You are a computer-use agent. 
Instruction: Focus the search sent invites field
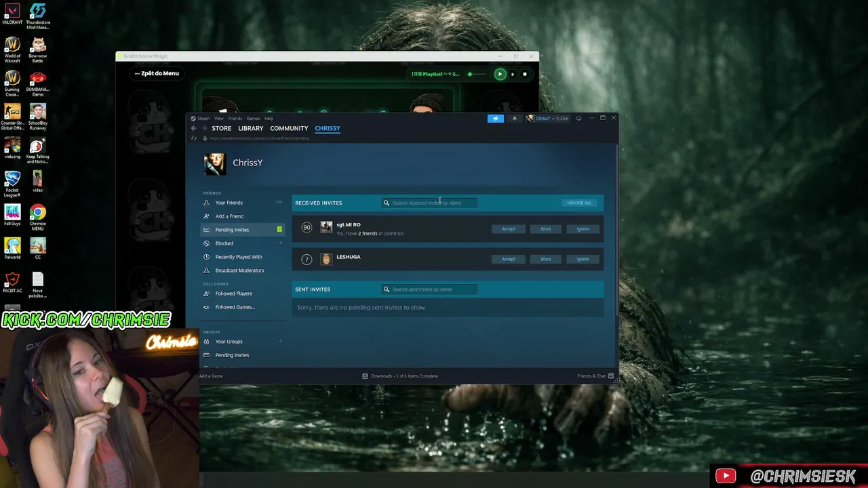(x=429, y=289)
